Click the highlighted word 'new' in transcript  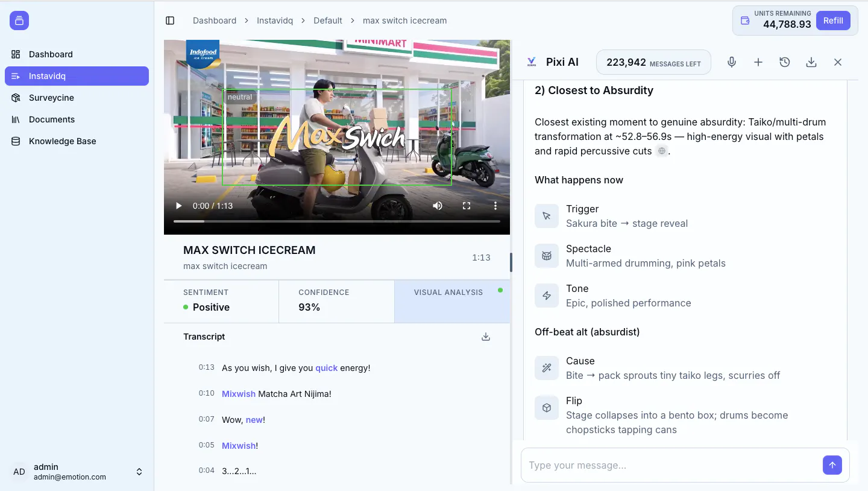254,420
